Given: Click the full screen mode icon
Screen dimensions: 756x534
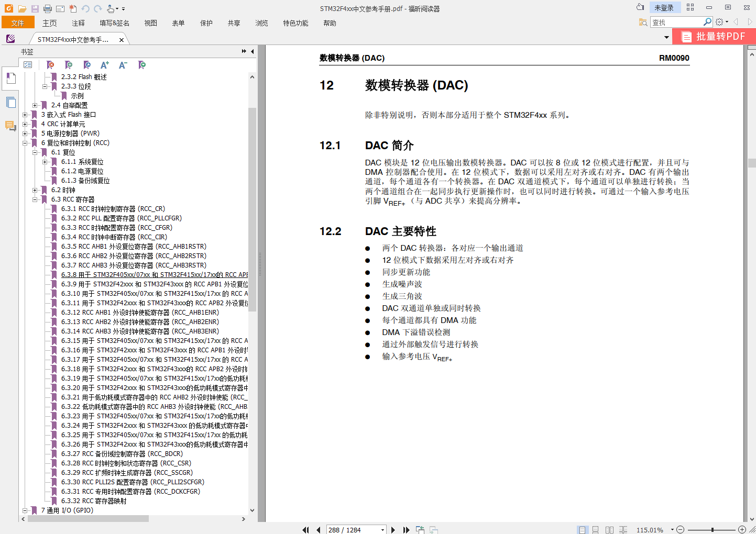Looking at the screenshot, I should 690,7.
